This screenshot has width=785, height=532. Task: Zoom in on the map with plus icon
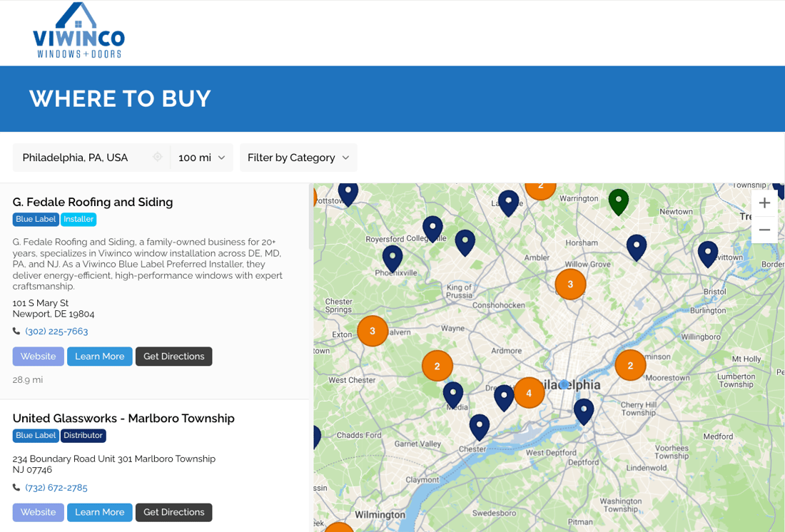764,202
